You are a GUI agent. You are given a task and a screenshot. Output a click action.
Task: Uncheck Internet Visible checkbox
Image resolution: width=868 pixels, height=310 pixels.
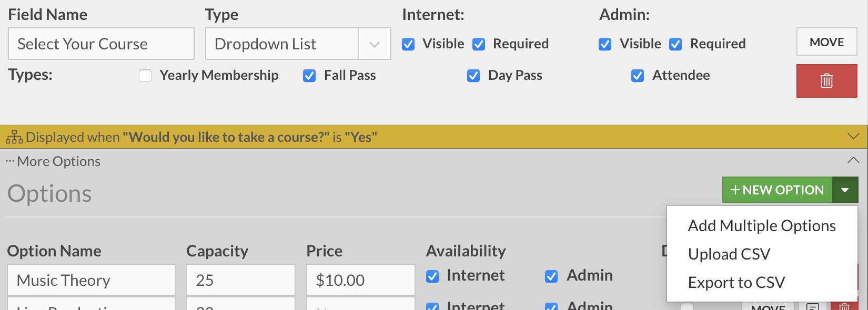pyautogui.click(x=408, y=44)
